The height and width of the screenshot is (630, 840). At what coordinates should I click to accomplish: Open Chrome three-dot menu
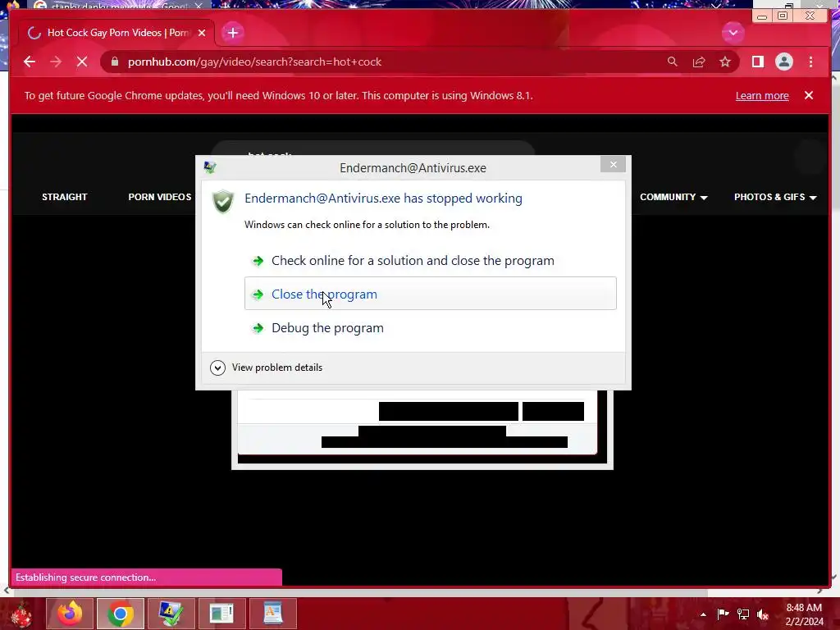(811, 62)
